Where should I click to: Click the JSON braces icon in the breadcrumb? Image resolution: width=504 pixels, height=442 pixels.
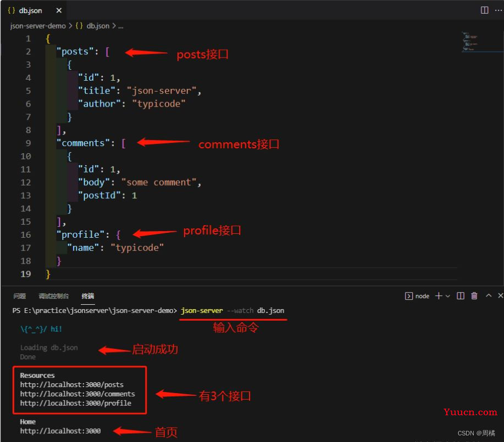pyautogui.click(x=79, y=26)
